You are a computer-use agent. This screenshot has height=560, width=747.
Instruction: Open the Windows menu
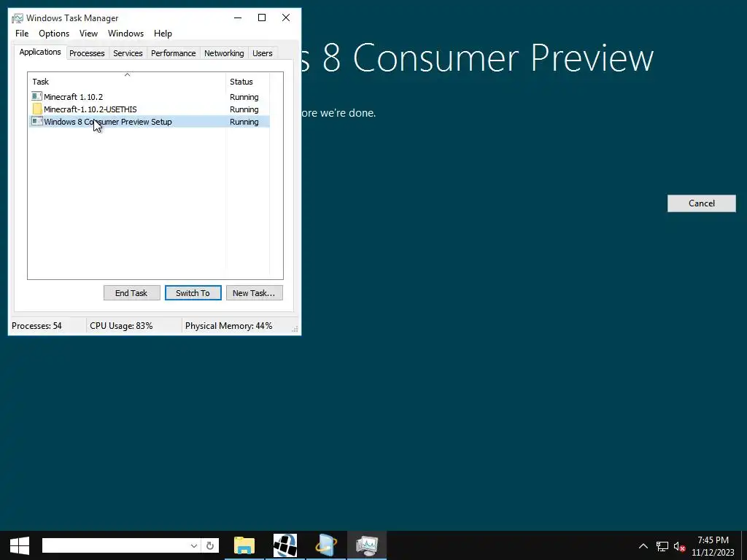coord(125,34)
